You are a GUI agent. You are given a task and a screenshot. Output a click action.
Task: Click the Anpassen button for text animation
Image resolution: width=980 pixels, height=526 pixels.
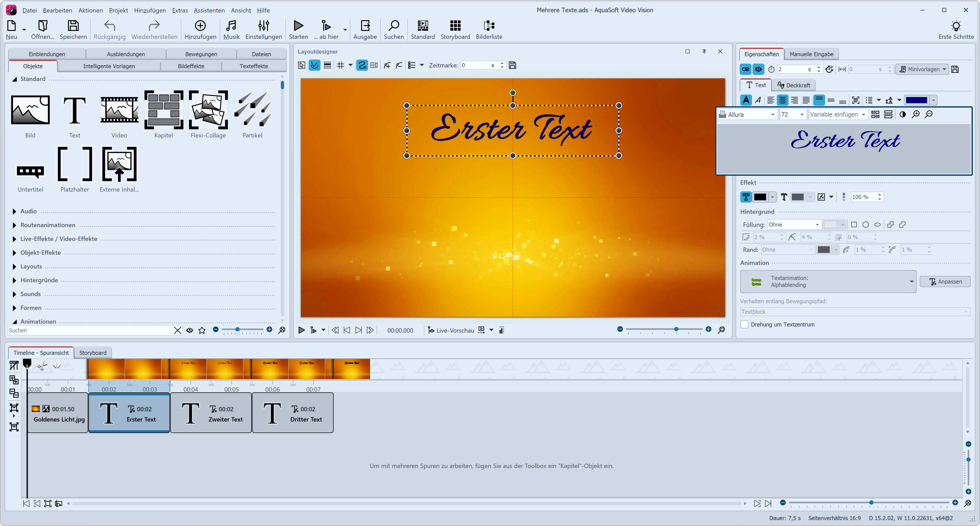click(x=946, y=282)
